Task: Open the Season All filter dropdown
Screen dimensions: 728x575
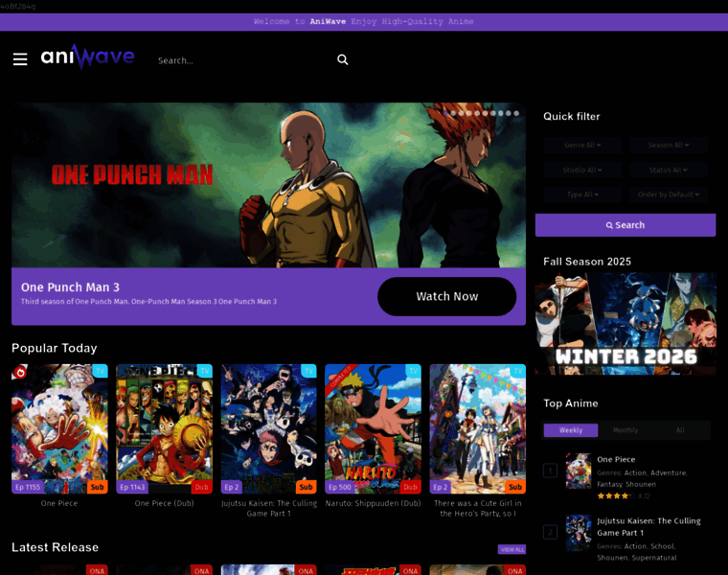Action: tap(668, 145)
